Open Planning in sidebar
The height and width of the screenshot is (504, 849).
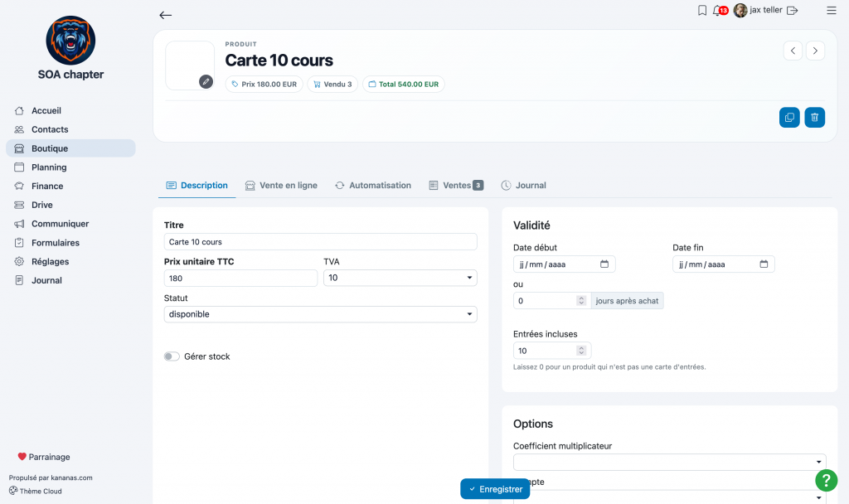70,167
